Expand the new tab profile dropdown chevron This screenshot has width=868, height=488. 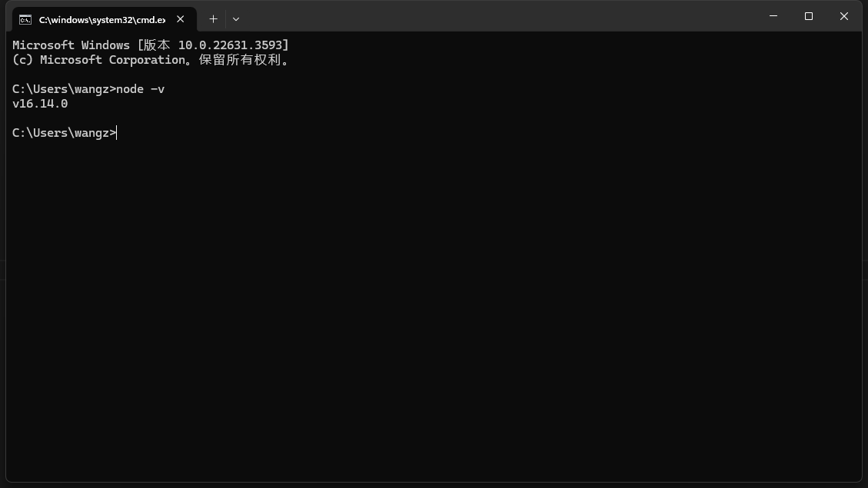[x=236, y=18]
